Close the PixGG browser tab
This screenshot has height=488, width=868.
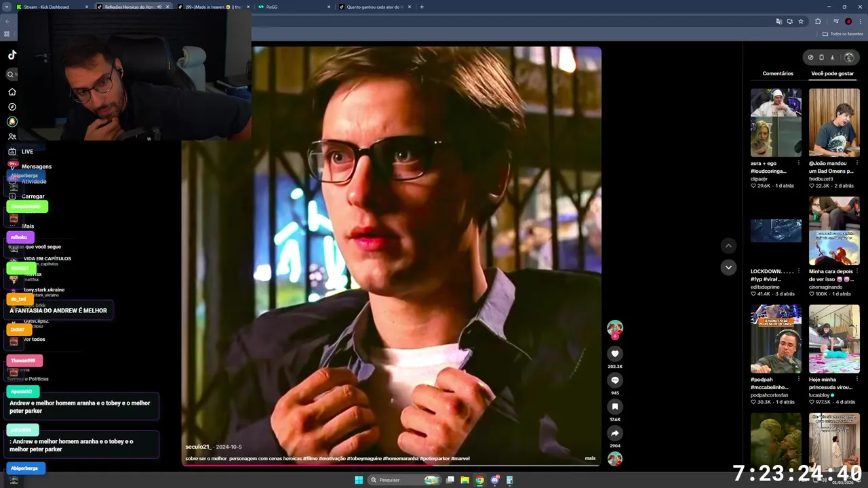pyautogui.click(x=329, y=7)
